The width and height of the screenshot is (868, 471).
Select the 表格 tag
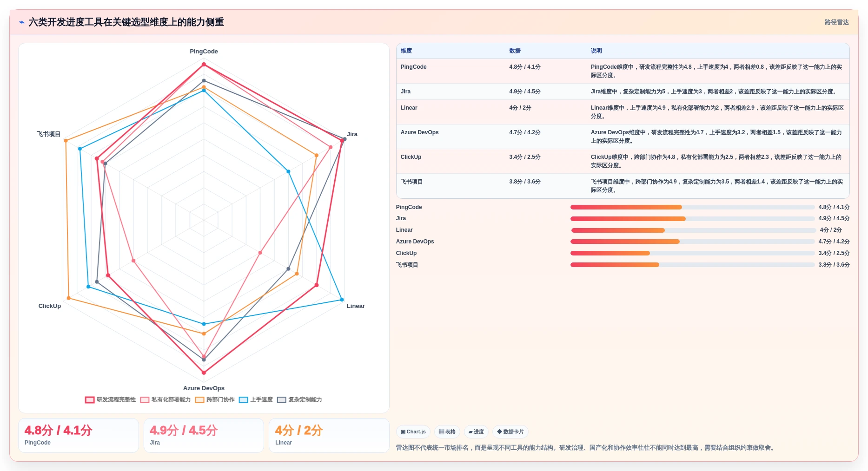[x=447, y=432]
